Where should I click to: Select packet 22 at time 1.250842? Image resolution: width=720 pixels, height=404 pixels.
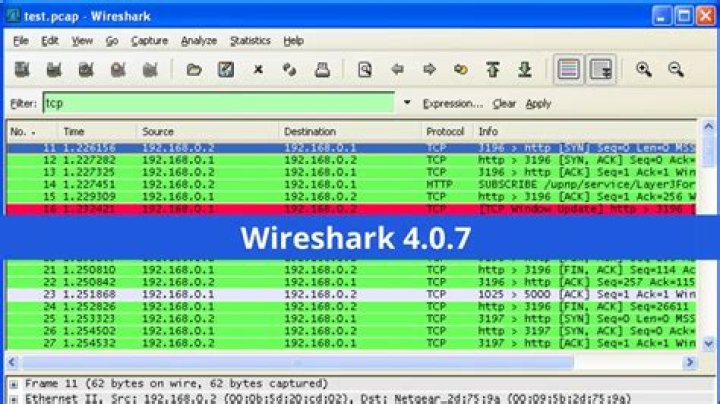pos(351,282)
